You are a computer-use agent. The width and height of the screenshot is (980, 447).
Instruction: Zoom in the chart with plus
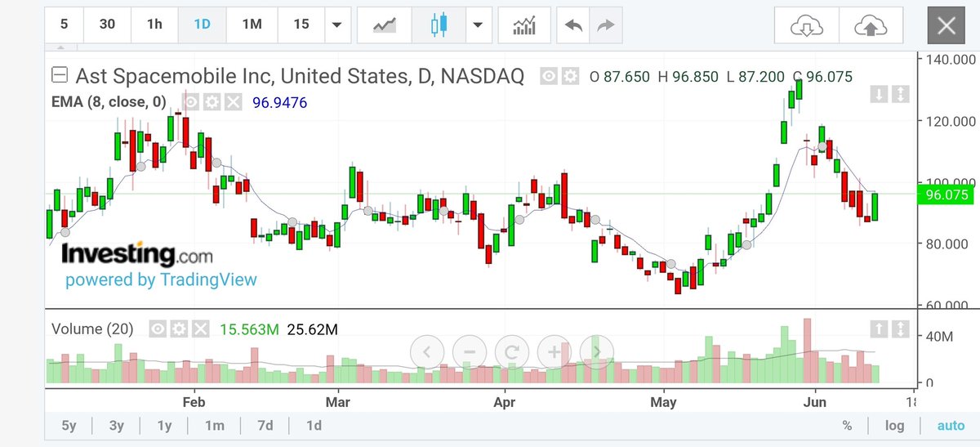[x=554, y=352]
